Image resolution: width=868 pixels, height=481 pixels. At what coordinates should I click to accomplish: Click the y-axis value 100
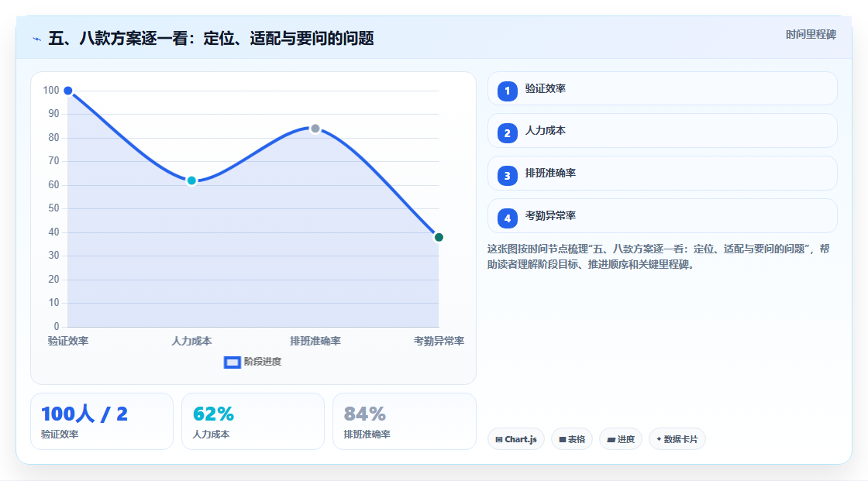point(51,90)
